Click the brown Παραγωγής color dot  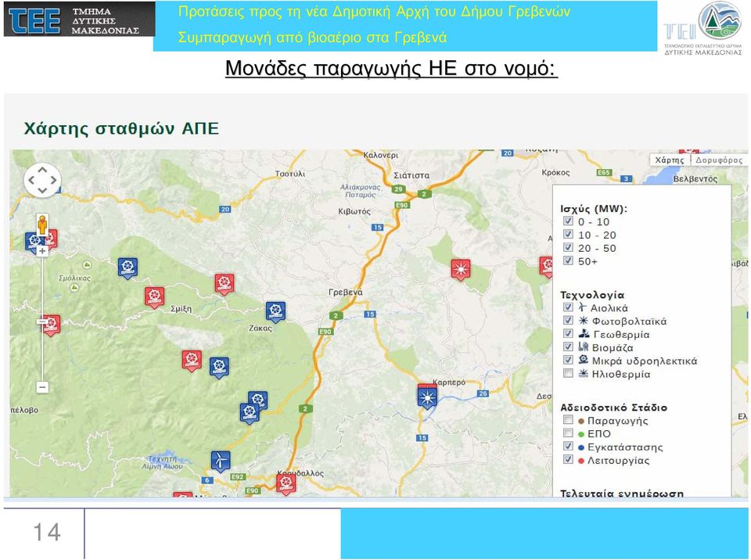[x=581, y=421]
